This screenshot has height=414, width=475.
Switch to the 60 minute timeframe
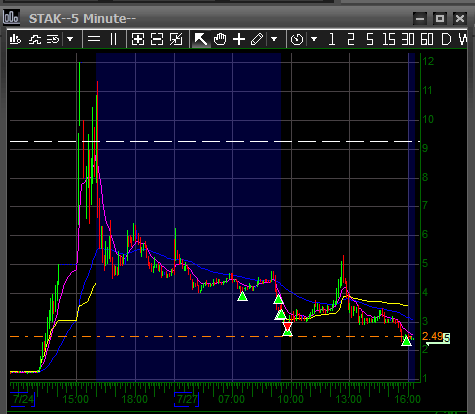[427, 39]
